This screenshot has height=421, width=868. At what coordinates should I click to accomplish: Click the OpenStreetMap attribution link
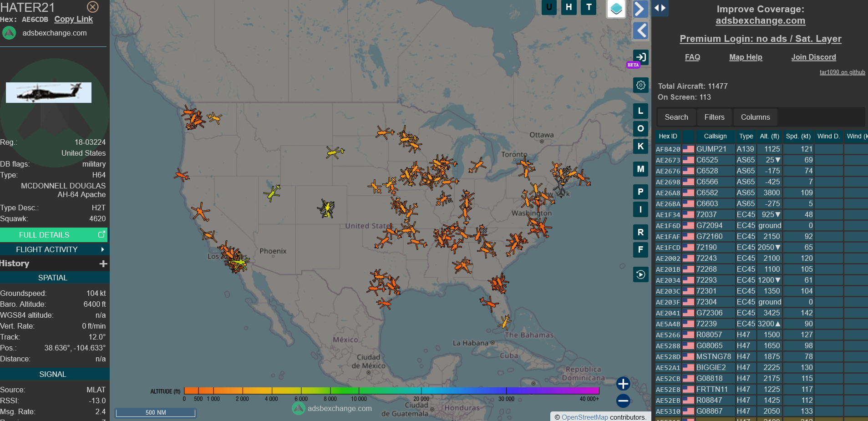584,417
